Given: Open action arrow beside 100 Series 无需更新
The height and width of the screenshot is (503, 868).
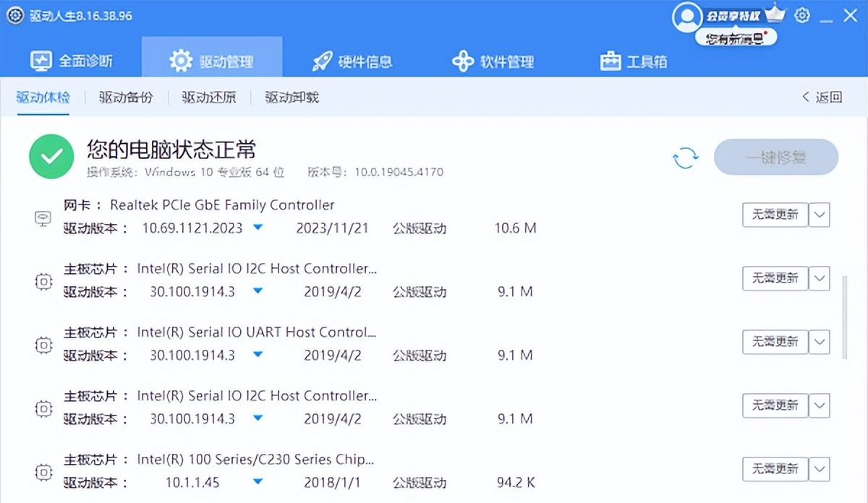Looking at the screenshot, I should point(819,469).
